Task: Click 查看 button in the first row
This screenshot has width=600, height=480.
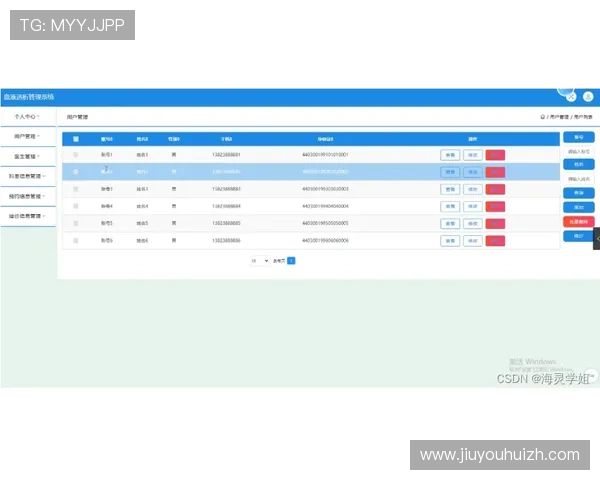Action: pos(450,155)
